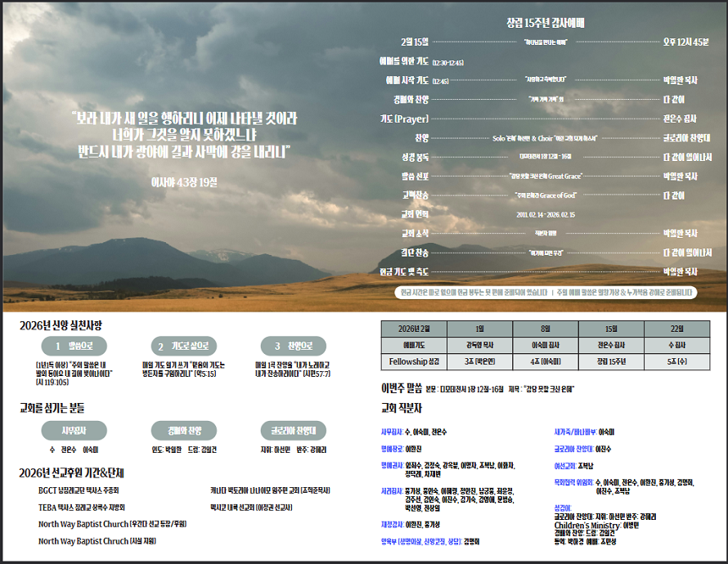Click the 'North Way Baptist Church' entry
Viewport: 728px width, 564px height.
pyautogui.click(x=112, y=524)
